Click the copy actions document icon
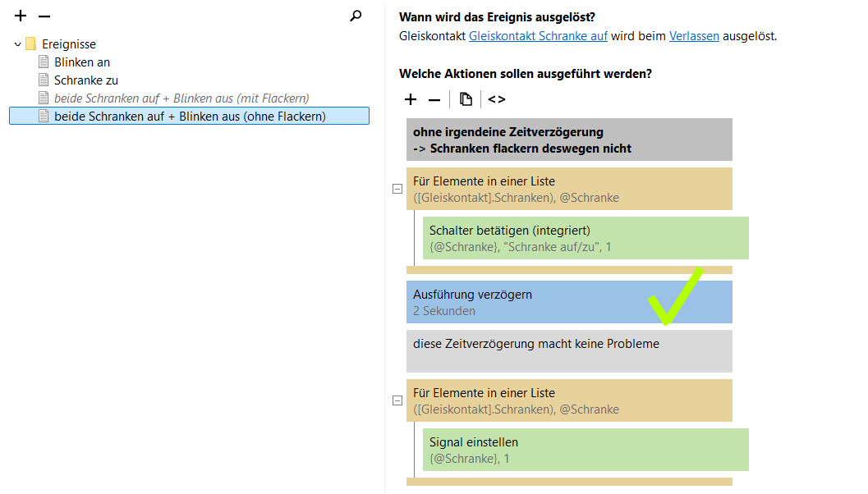Image resolution: width=868 pixels, height=494 pixels. click(x=466, y=99)
